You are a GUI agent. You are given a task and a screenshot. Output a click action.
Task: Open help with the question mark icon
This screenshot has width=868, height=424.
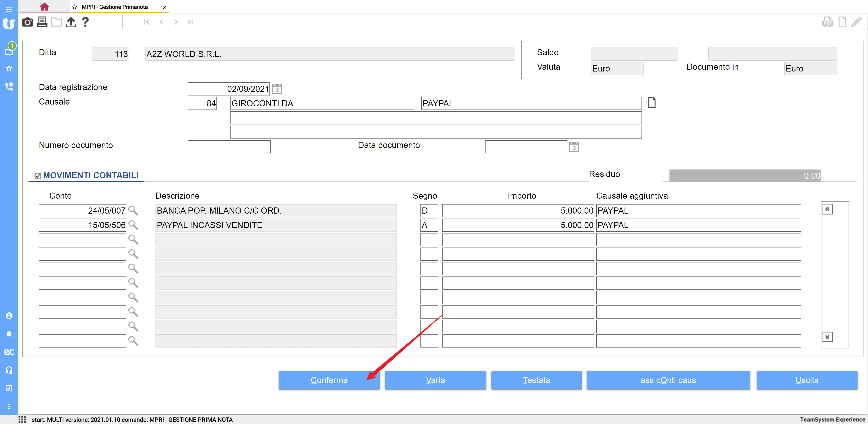[85, 22]
